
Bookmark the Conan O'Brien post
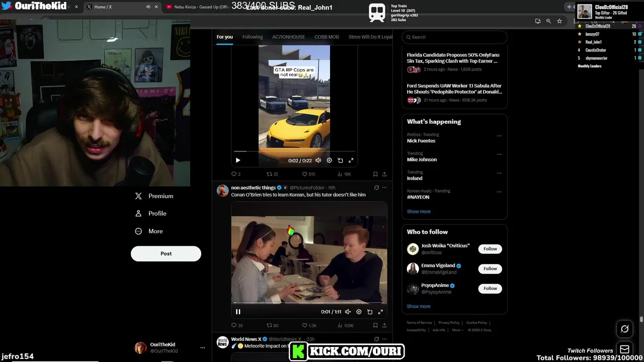tap(375, 325)
